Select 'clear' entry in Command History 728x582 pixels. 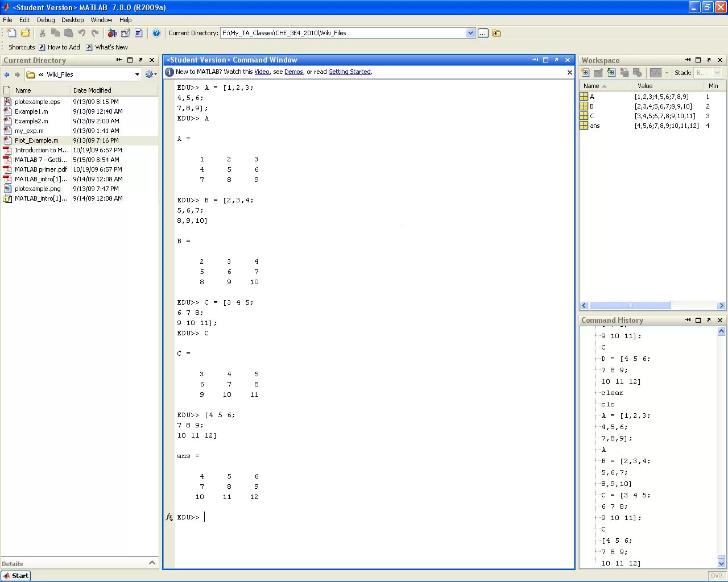[x=612, y=393]
